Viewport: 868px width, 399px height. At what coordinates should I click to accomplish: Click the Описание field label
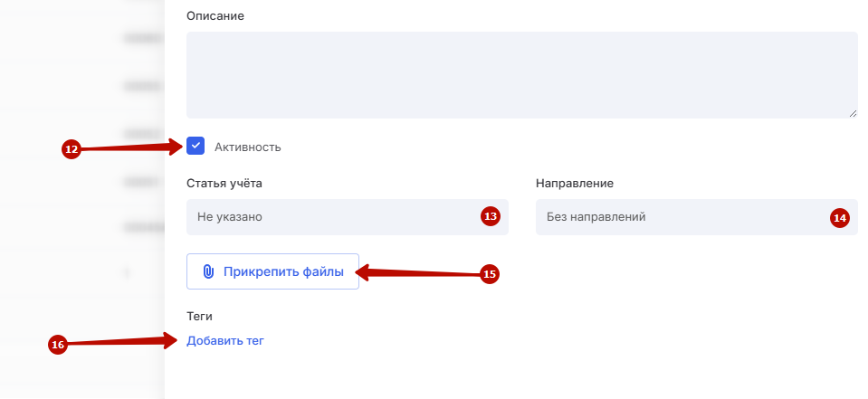pos(215,15)
